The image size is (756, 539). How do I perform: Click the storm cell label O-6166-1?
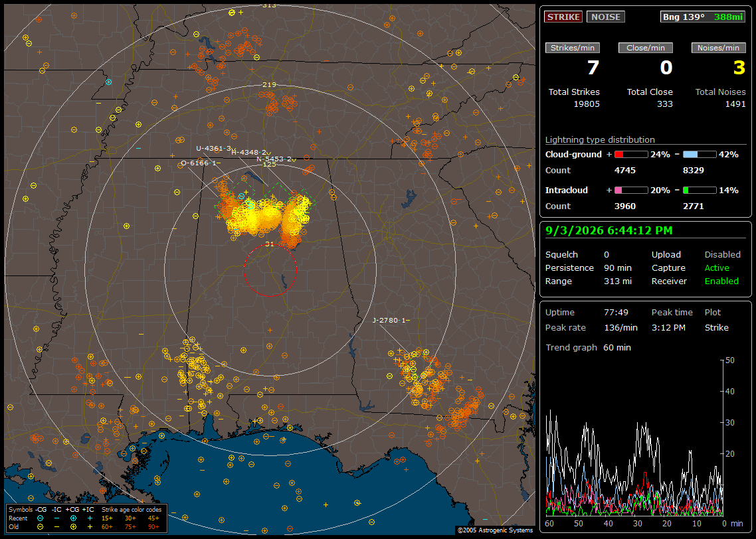pos(199,163)
